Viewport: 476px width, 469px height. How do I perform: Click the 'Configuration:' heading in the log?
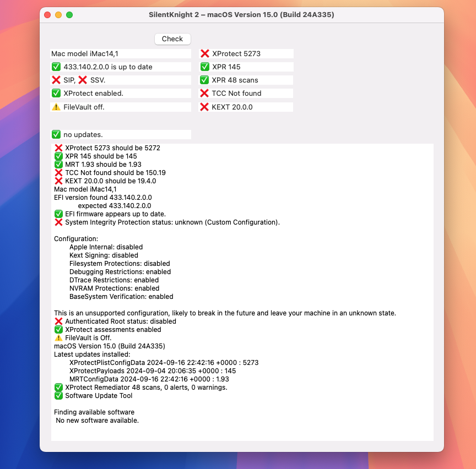coord(76,239)
